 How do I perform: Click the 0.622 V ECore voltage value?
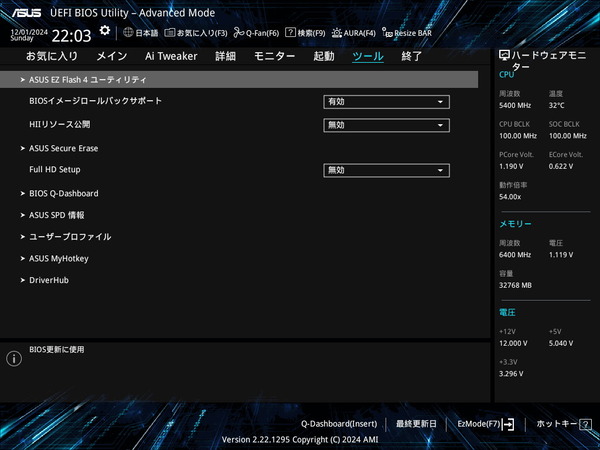click(x=561, y=166)
